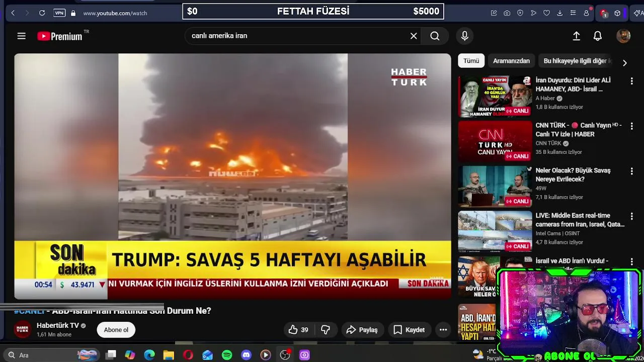Image resolution: width=644 pixels, height=362 pixels.
Task: Open options for Middle East cameras video
Action: tap(631, 217)
